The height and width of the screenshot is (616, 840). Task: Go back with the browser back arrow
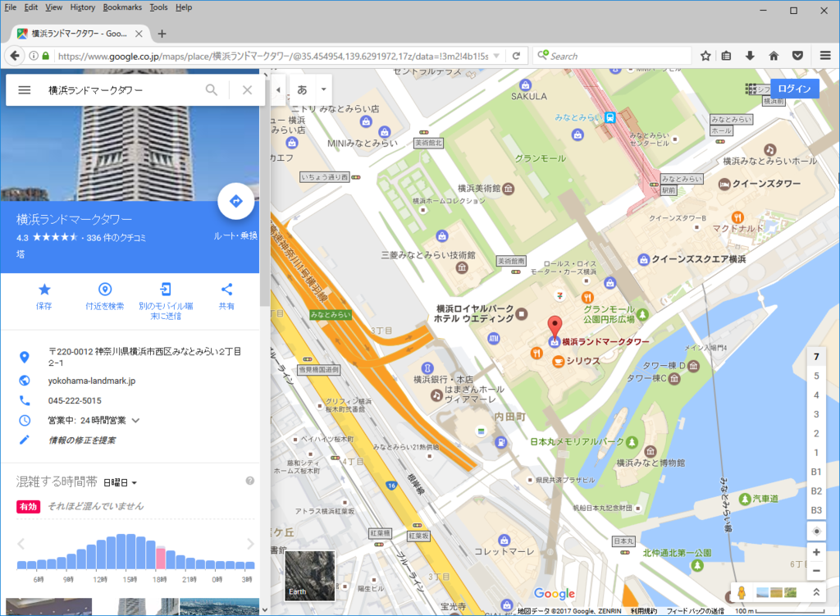tap(15, 56)
